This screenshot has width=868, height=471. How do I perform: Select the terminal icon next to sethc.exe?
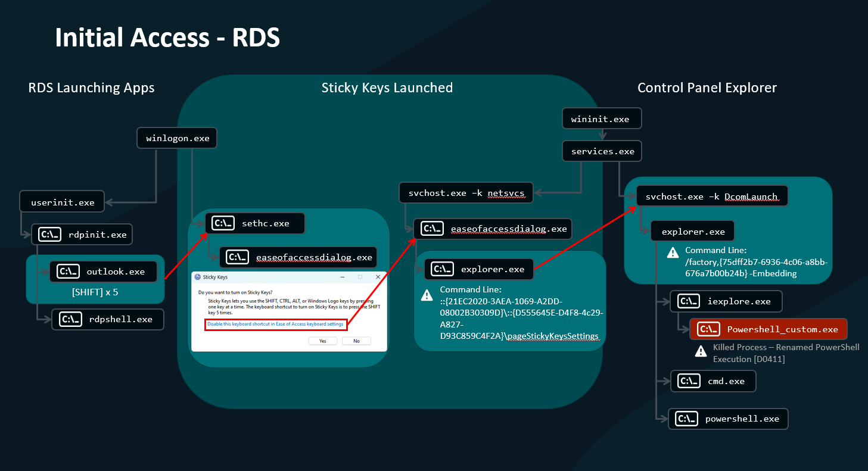coord(223,224)
